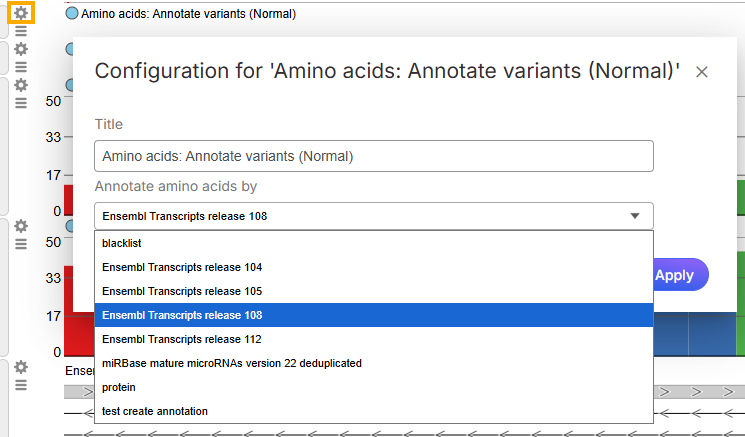Click into the Title text field
This screenshot has width=745, height=437.
click(x=373, y=156)
